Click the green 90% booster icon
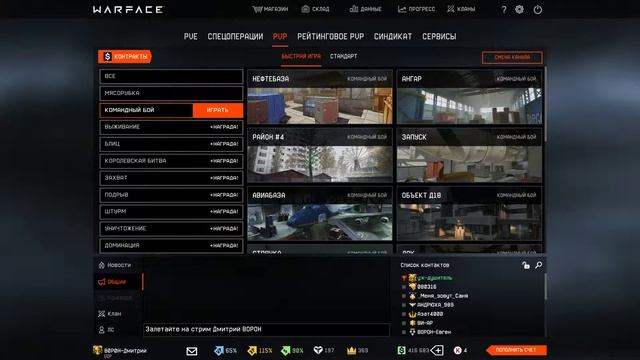 click(x=286, y=350)
